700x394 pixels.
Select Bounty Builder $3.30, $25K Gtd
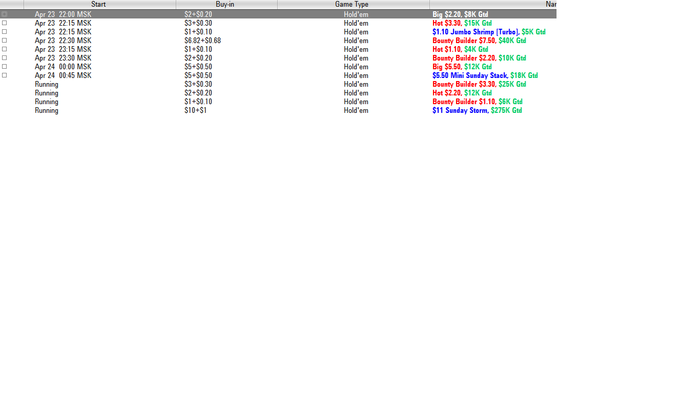pos(479,84)
